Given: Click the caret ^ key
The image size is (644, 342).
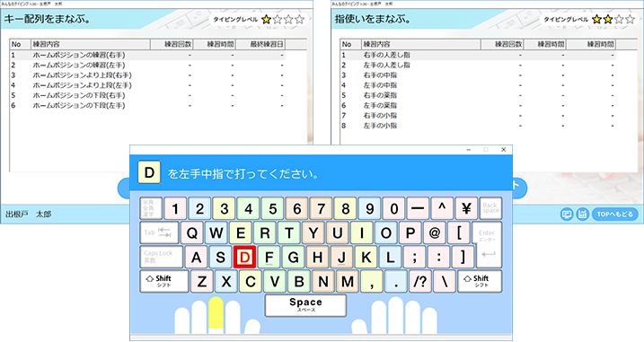Looking at the screenshot, I should pos(442,208).
